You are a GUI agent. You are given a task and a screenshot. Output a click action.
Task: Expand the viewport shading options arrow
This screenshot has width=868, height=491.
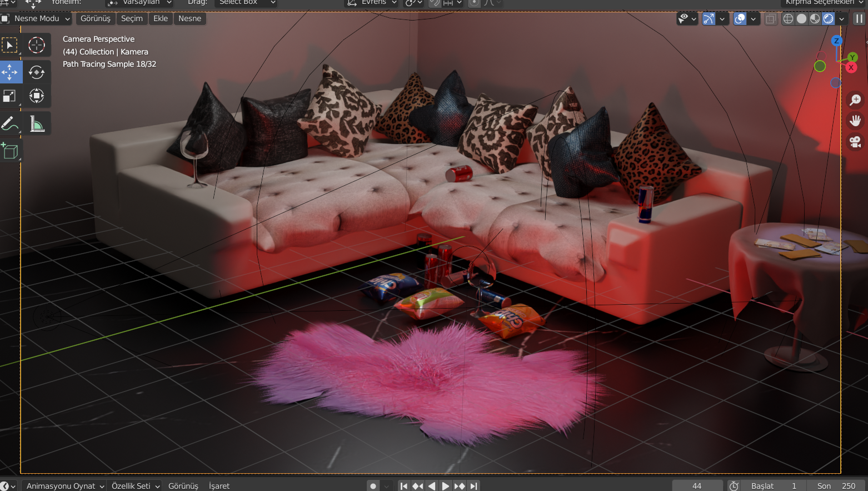click(842, 19)
